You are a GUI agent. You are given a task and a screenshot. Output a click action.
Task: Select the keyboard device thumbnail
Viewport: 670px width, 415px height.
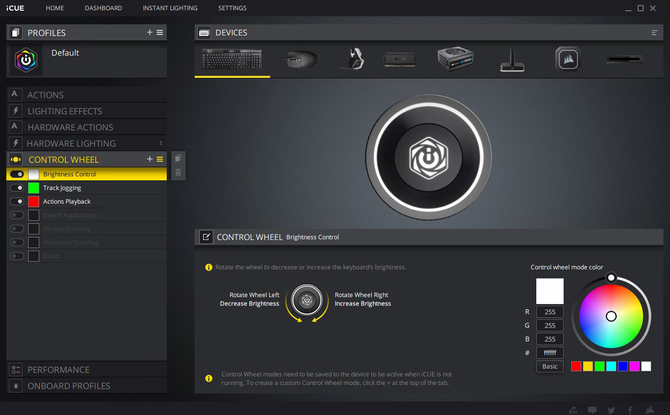point(232,59)
